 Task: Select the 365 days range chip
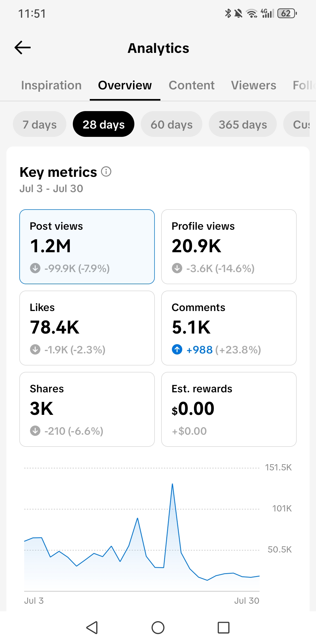[243, 124]
